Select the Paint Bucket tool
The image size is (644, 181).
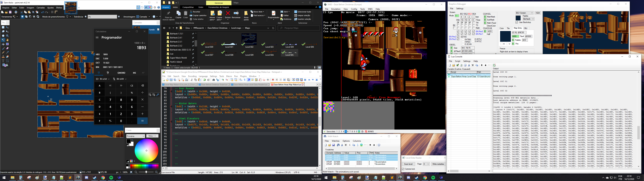tap(3, 44)
